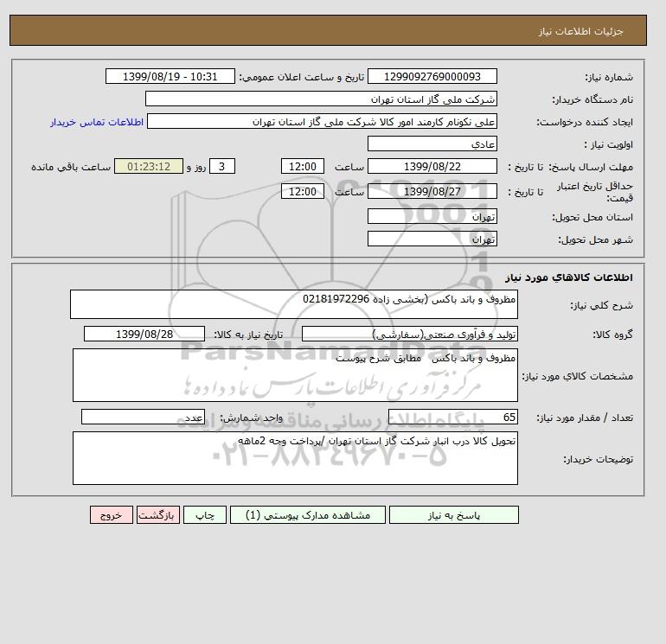The image size is (666, 644).
Task: Click the requester field علی نکونام
Action: coord(322,121)
